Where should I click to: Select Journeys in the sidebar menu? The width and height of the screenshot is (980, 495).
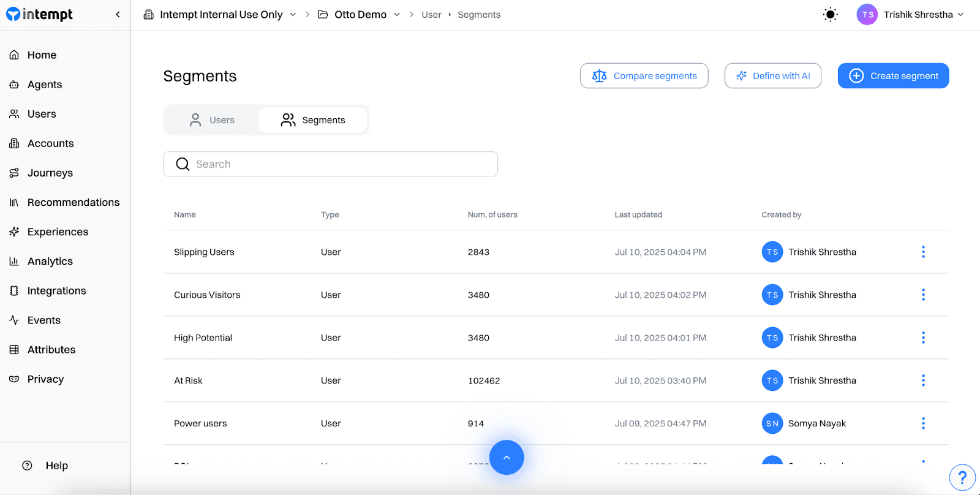pos(50,173)
